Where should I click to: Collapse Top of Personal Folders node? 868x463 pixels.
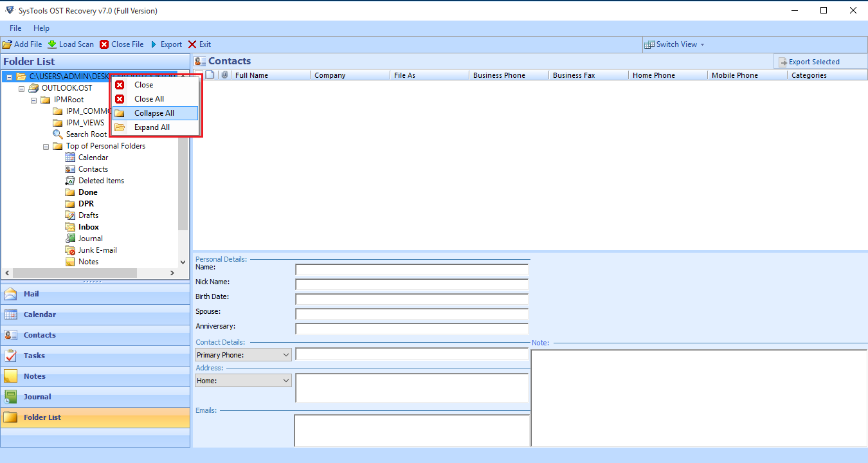pyautogui.click(x=46, y=146)
